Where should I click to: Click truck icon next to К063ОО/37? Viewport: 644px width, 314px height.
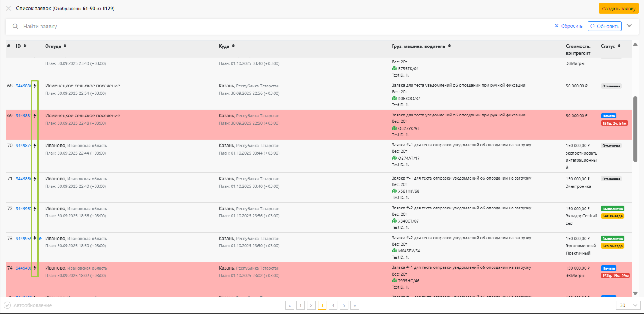coord(394,98)
